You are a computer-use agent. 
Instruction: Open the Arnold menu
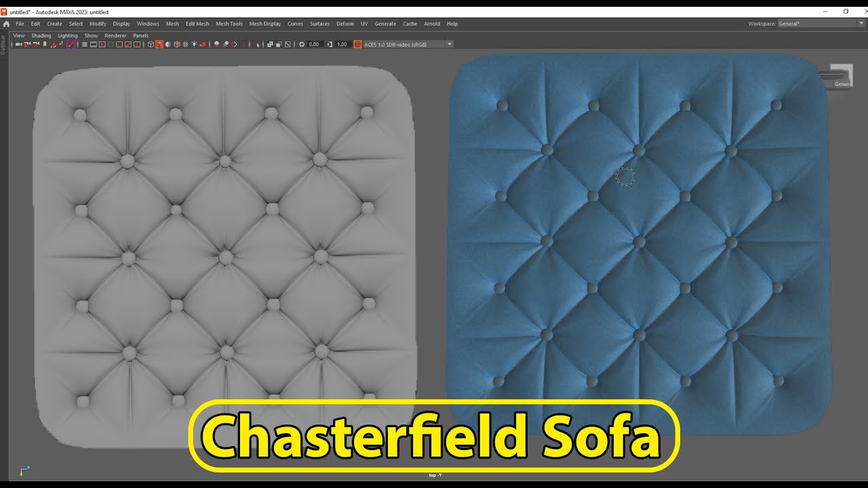[432, 24]
